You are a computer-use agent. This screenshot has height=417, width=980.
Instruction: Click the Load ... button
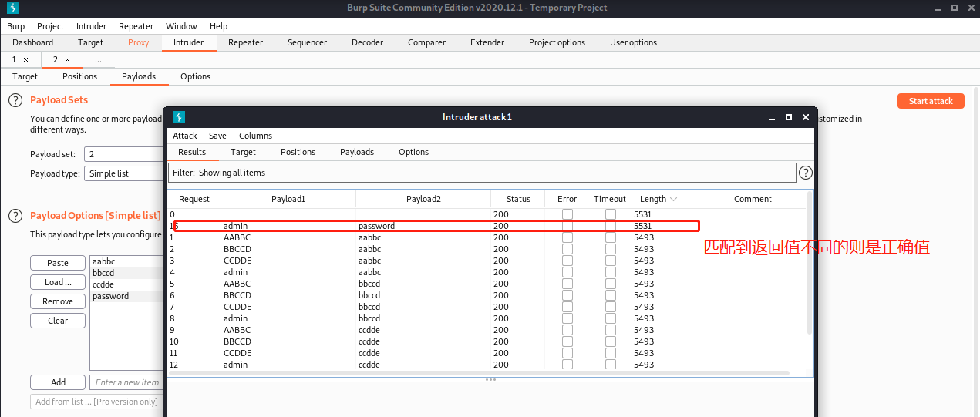pyautogui.click(x=58, y=282)
